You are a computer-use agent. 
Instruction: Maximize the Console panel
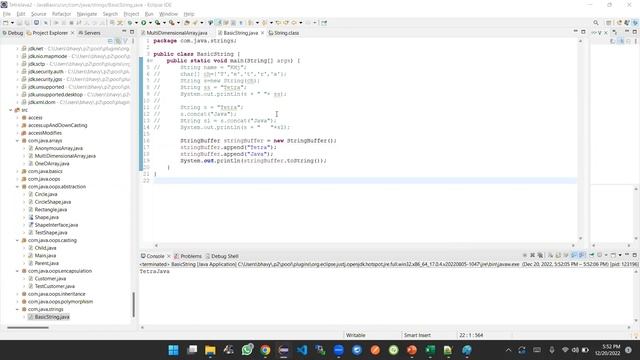pyautogui.click(x=635, y=256)
